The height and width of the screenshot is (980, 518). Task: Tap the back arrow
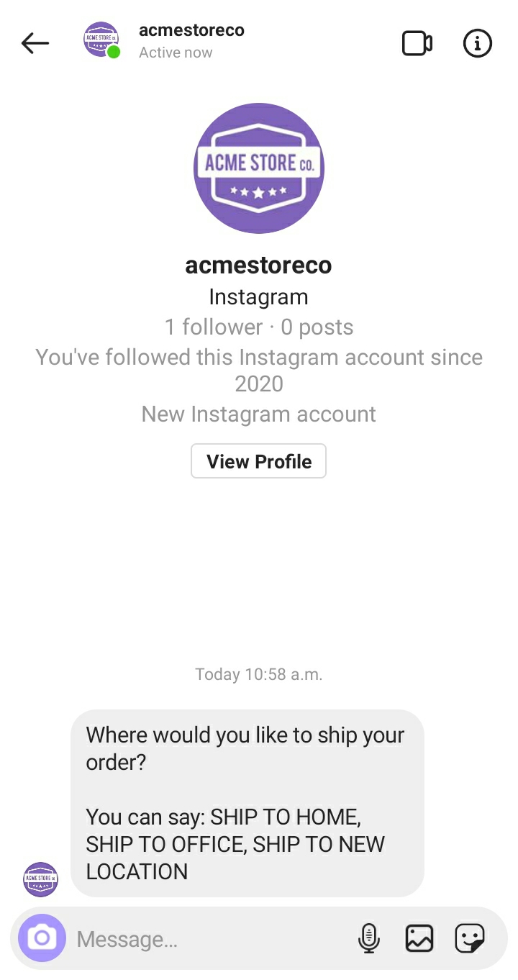point(35,43)
